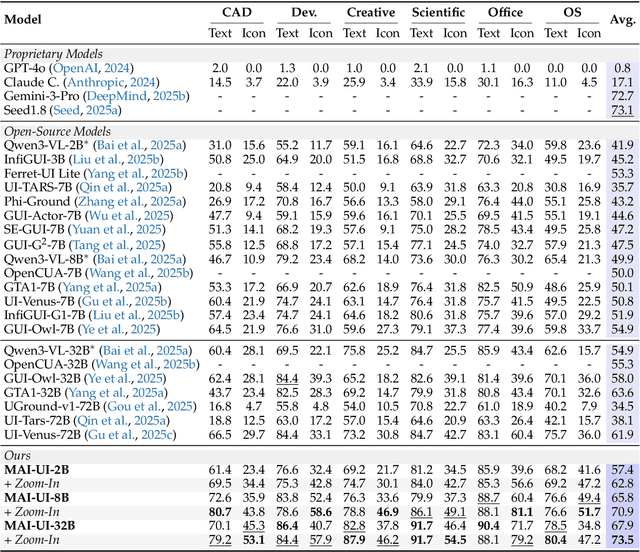Open Gu et al., 2025c citation for UI-Venus-72B
The height and width of the screenshot is (552, 640).
tap(131, 435)
